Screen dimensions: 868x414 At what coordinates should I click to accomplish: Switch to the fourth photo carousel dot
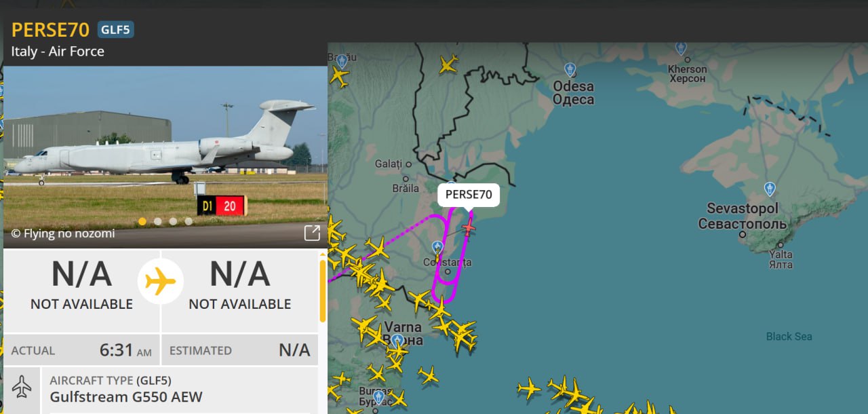click(189, 221)
